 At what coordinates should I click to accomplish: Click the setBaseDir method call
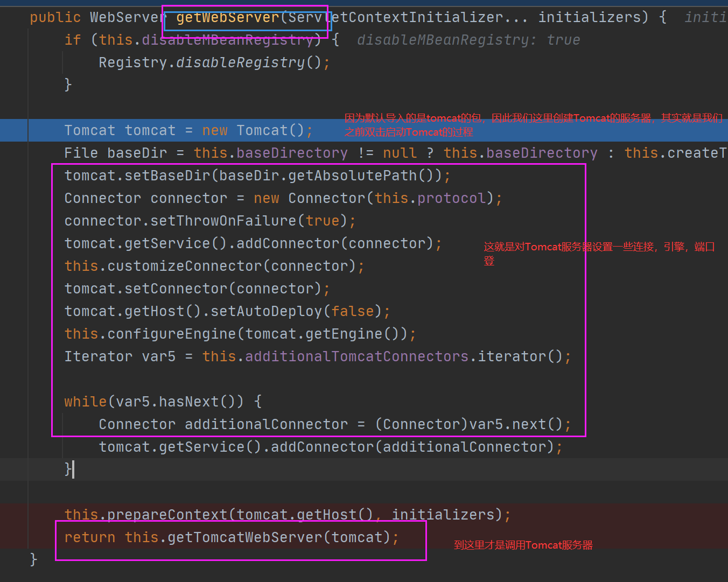167,175
